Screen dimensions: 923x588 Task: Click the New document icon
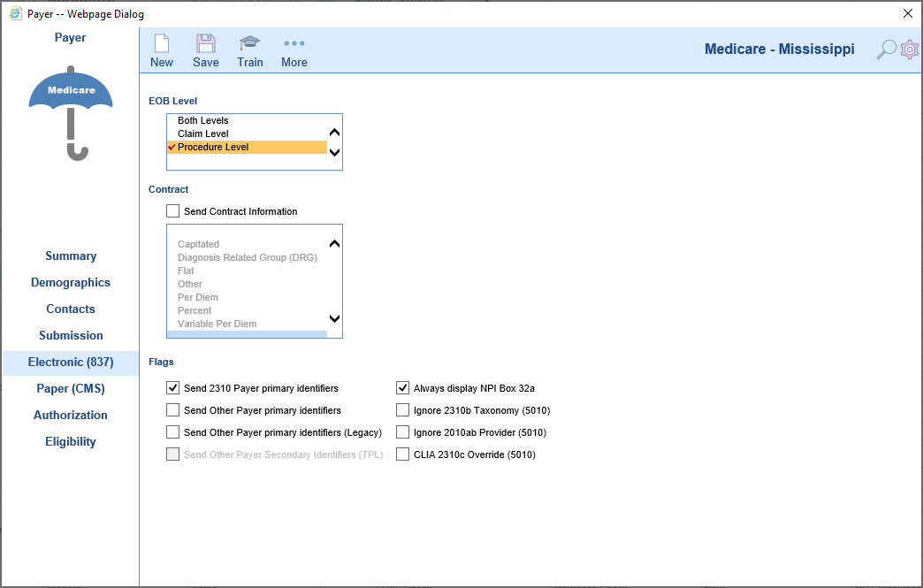pos(161,44)
